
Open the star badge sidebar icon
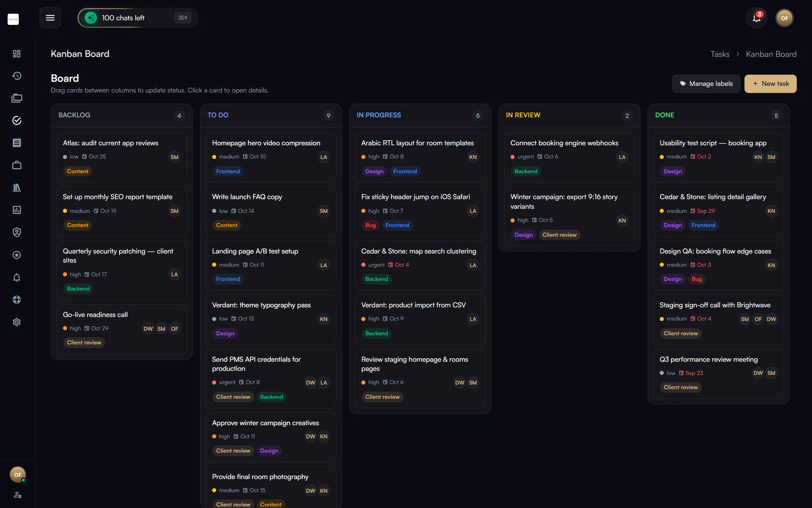click(17, 255)
